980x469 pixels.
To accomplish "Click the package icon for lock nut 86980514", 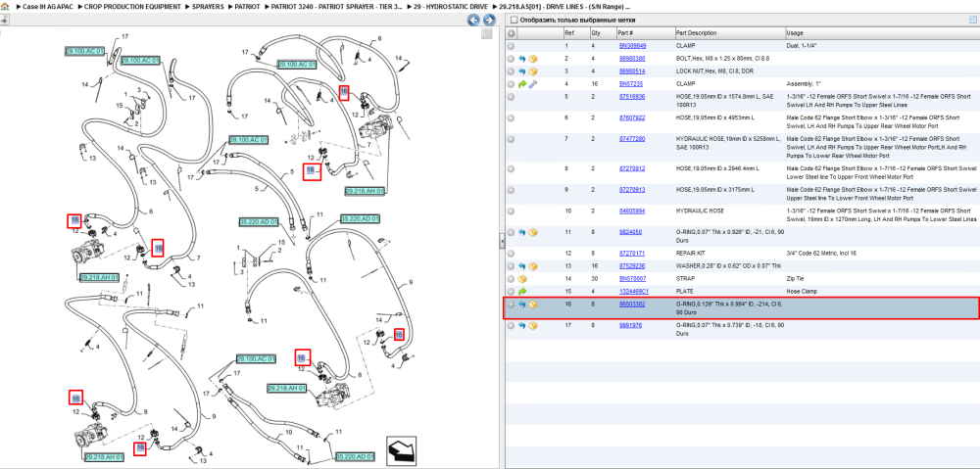I will coord(533,71).
